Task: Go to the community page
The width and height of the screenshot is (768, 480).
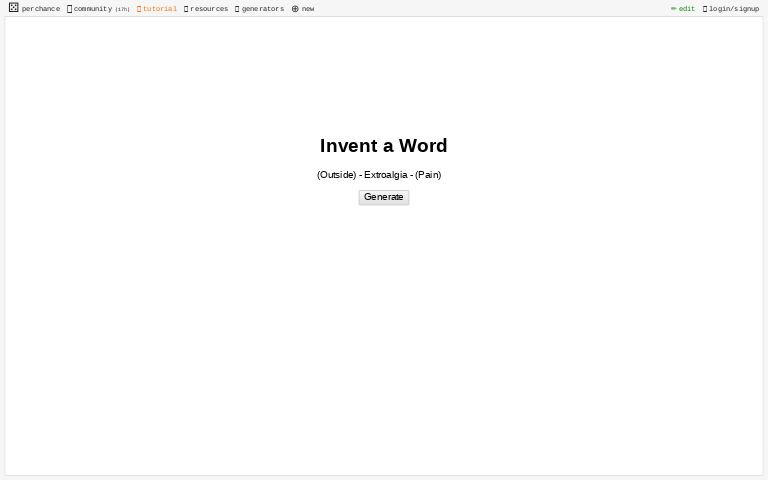Action: [92, 9]
